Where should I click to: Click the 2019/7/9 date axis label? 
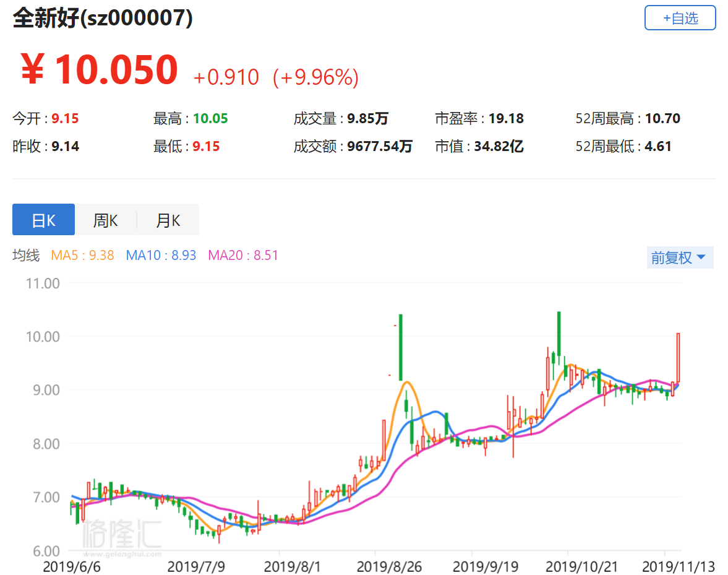(196, 566)
